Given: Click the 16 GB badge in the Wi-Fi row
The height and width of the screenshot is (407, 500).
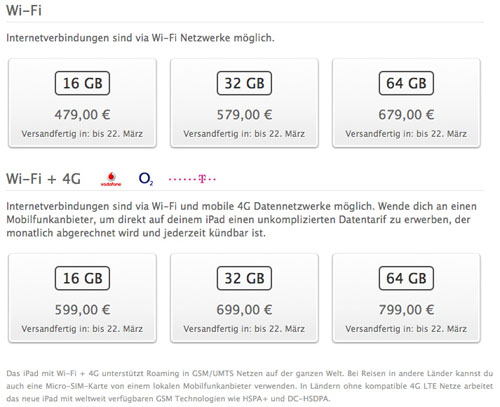Looking at the screenshot, I should point(82,83).
